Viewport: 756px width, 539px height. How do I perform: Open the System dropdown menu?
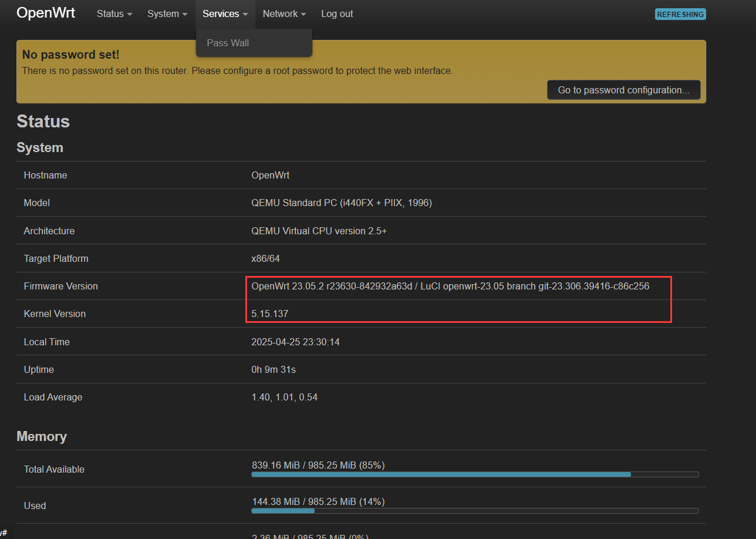pos(167,14)
